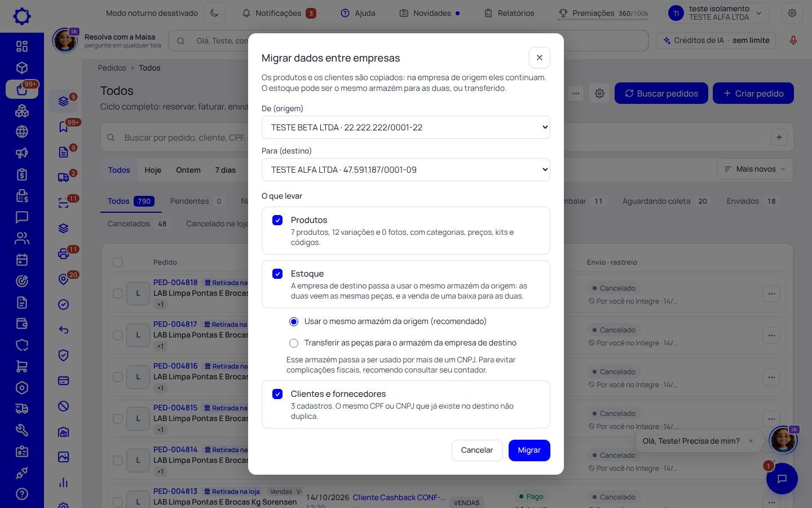The height and width of the screenshot is (508, 812).
Task: Open help question mark in sidebar
Action: [x=22, y=494]
